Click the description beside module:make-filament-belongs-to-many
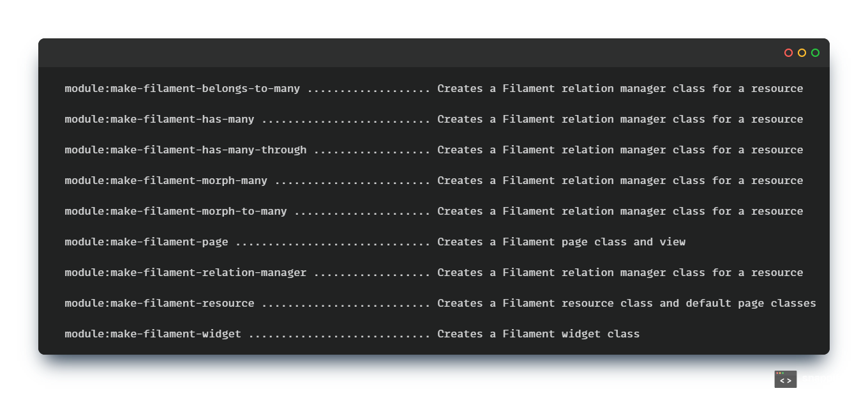Image resolution: width=868 pixels, height=393 pixels. (x=620, y=89)
